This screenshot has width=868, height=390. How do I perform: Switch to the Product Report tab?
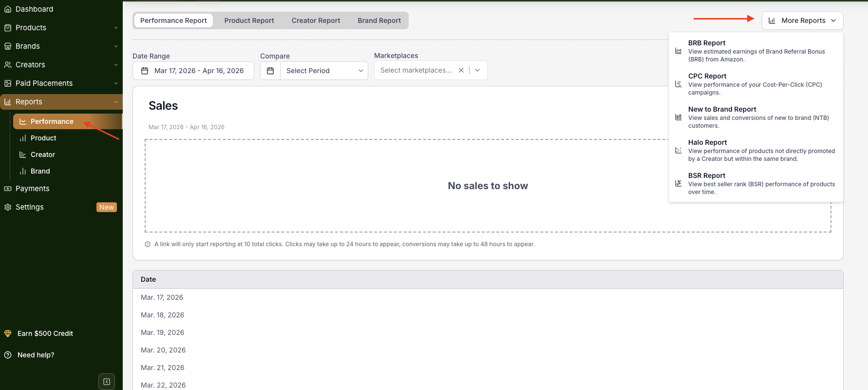[x=249, y=20]
